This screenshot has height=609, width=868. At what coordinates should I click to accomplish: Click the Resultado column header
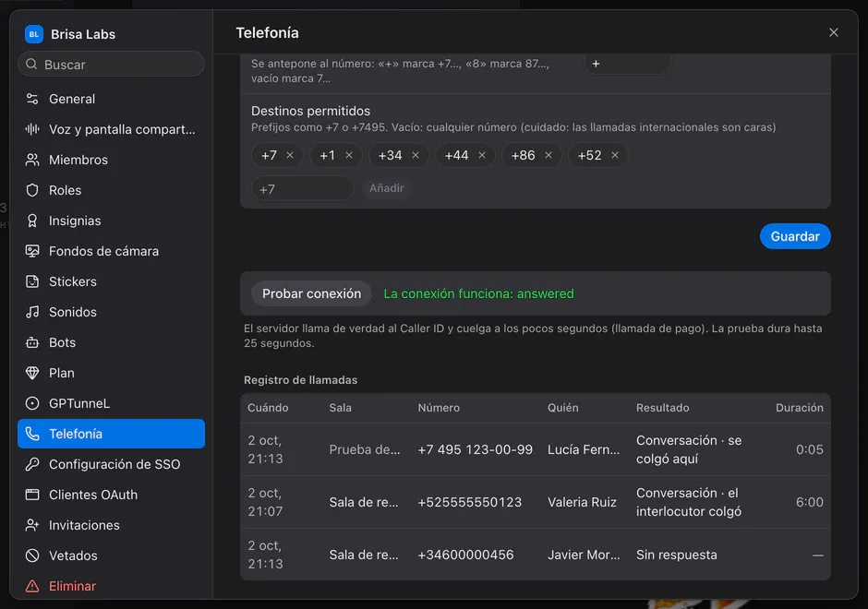[x=663, y=408]
